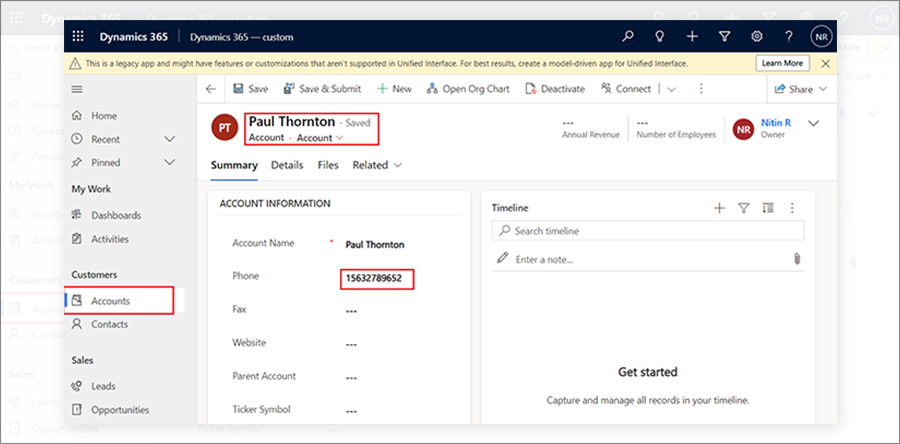
Task: Expand the header chevron next to Owner
Action: tap(812, 123)
